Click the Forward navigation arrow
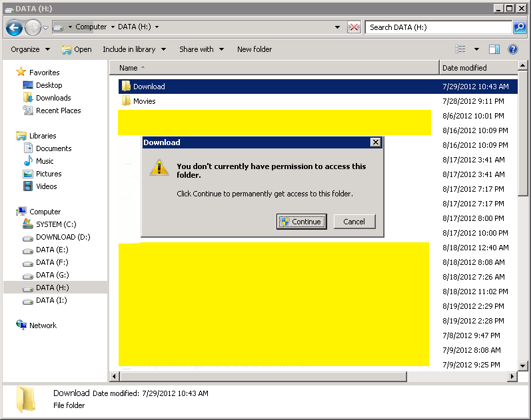Image resolution: width=531 pixels, height=420 pixels. [x=33, y=27]
